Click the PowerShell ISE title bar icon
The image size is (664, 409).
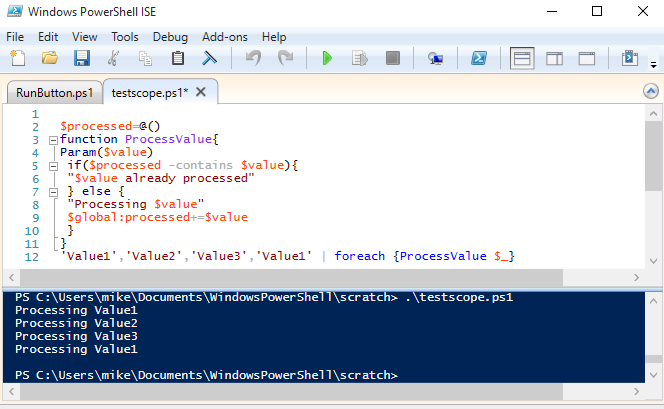coord(14,11)
